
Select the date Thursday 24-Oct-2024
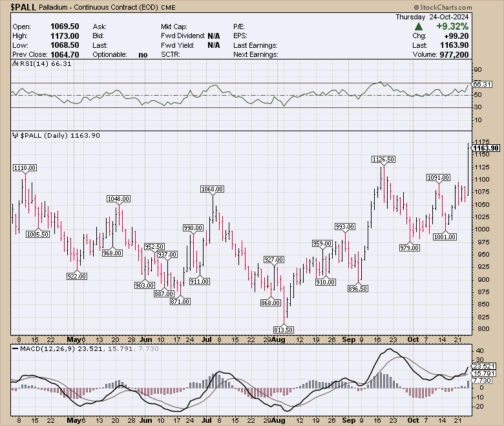(x=432, y=17)
